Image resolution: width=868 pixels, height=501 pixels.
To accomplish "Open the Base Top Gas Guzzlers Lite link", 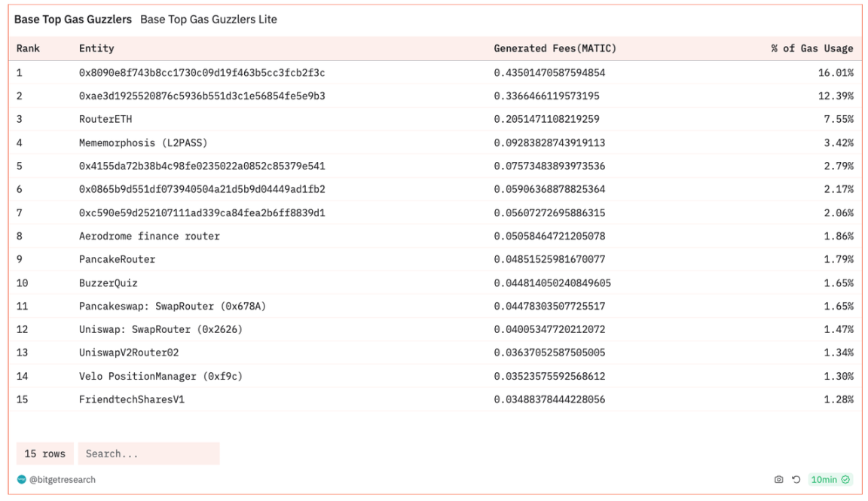I will pos(209,20).
